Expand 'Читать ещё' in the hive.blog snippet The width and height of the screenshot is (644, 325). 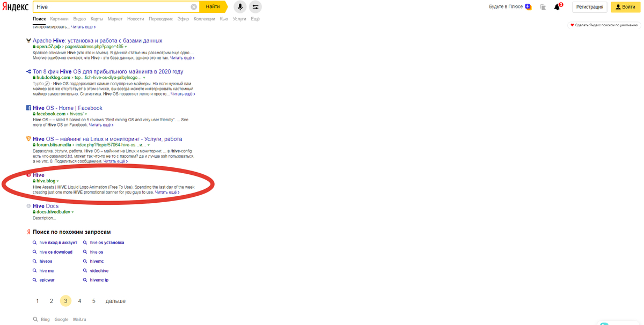pyautogui.click(x=167, y=192)
